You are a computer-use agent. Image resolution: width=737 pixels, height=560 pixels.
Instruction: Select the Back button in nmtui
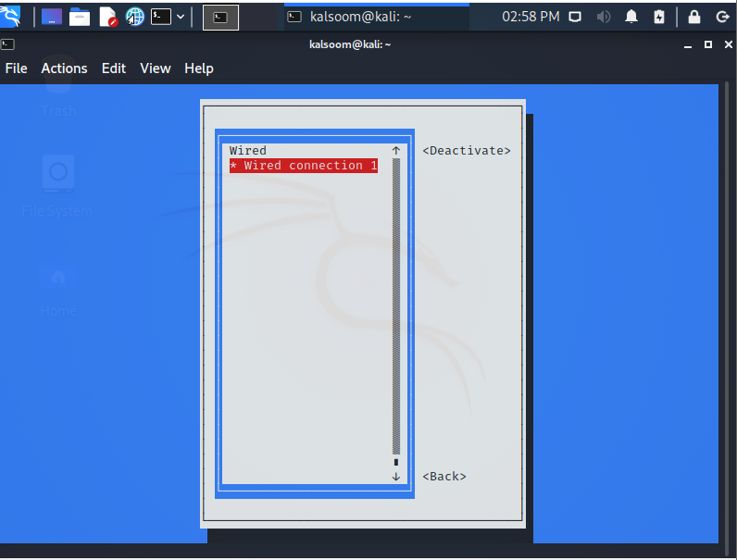tap(444, 477)
